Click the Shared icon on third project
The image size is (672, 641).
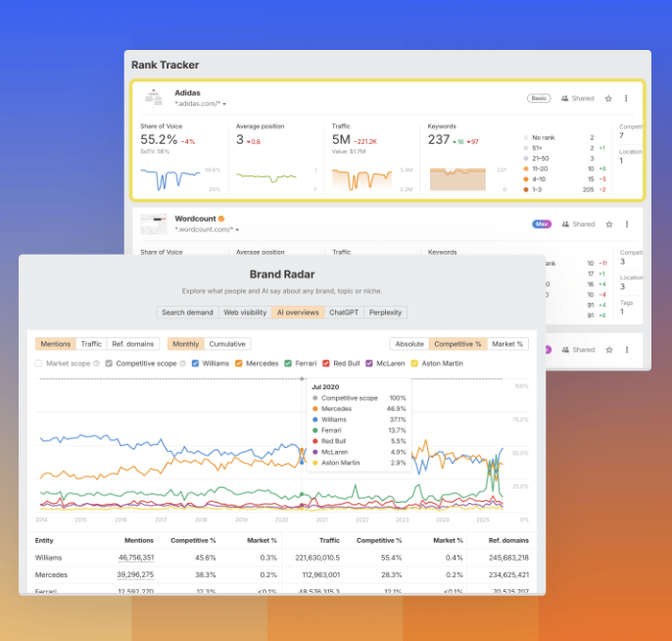(565, 350)
